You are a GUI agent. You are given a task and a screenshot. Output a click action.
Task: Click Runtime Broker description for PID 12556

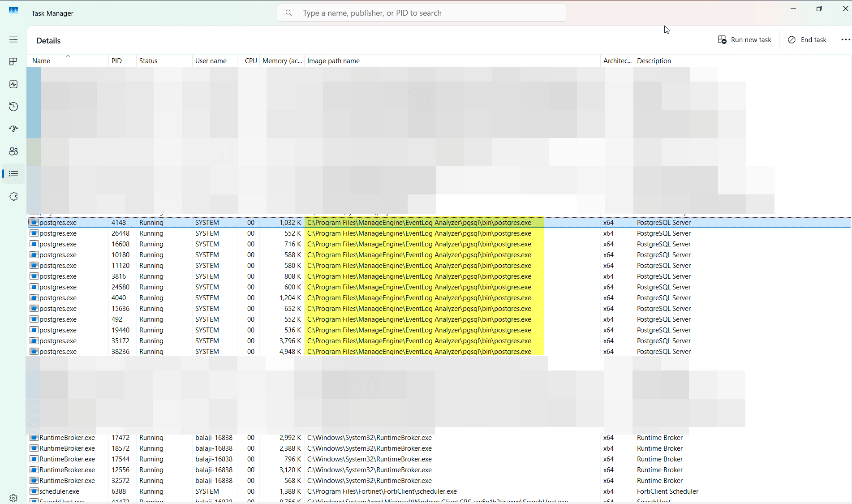tap(660, 470)
